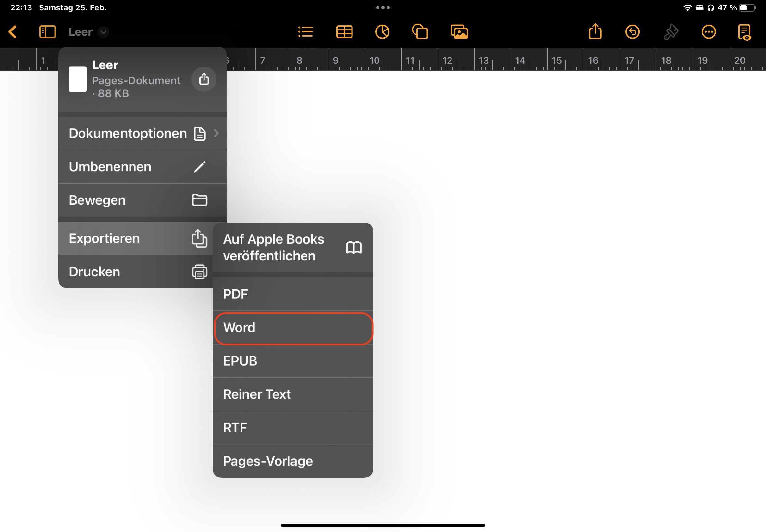The width and height of the screenshot is (766, 532).
Task: Open the list/outline view icon
Action: click(305, 32)
